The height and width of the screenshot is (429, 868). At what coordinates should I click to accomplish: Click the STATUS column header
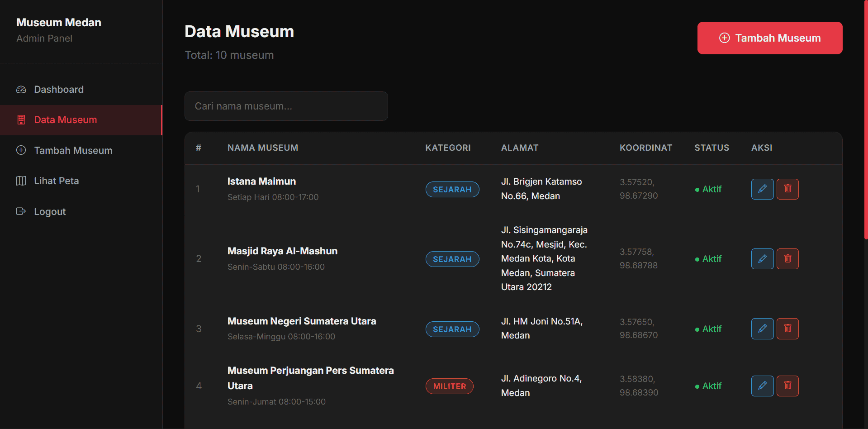[x=712, y=148]
